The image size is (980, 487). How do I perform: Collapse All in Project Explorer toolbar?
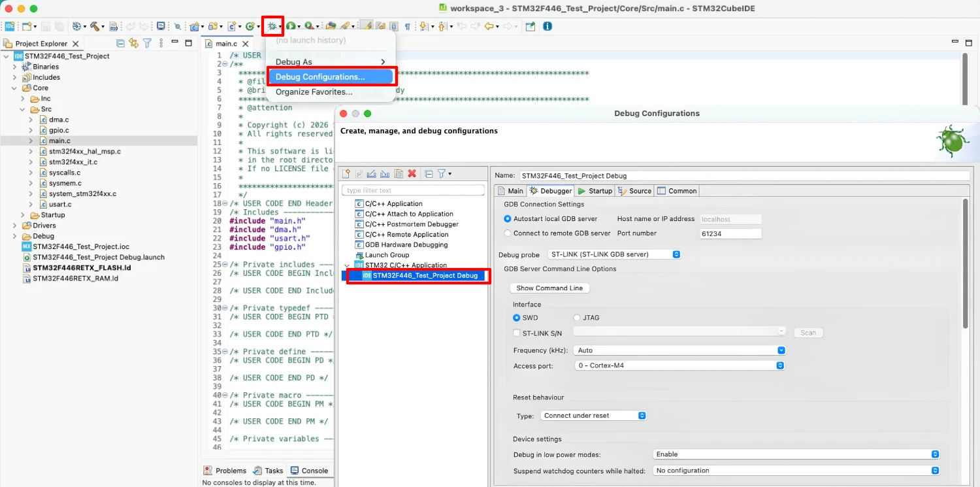pyautogui.click(x=120, y=43)
